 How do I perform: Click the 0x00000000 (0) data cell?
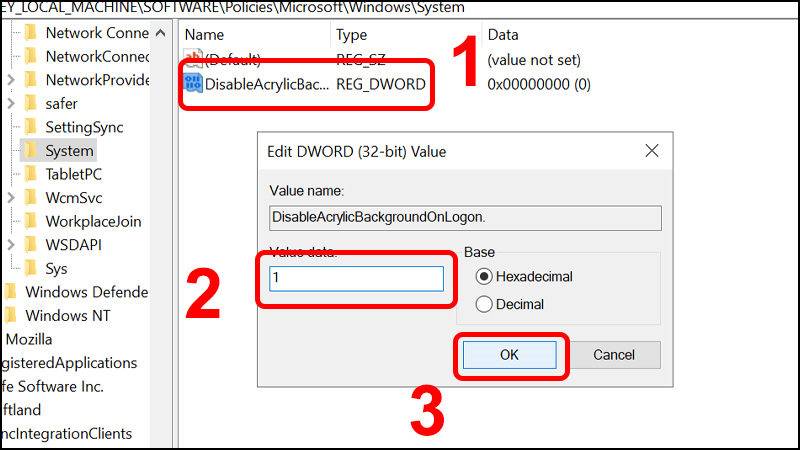[539, 84]
